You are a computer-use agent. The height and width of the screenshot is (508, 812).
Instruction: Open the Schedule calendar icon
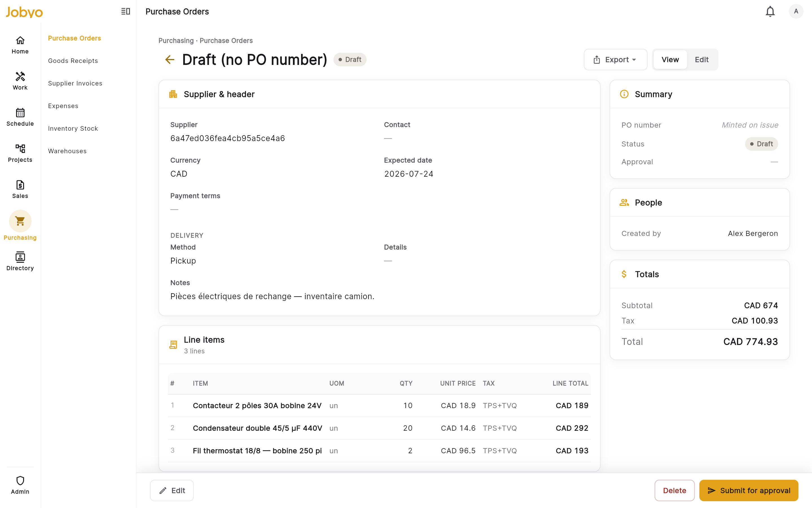pyautogui.click(x=20, y=113)
